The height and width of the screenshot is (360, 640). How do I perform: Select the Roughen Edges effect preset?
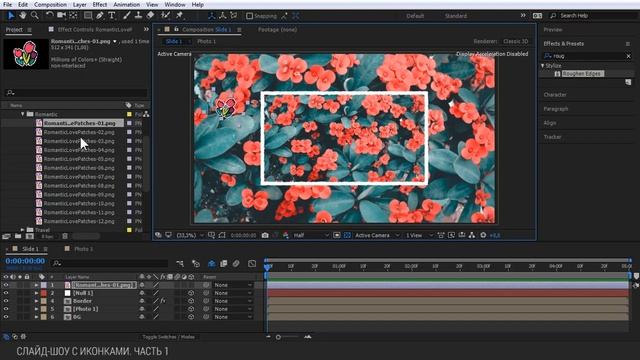tap(581, 73)
